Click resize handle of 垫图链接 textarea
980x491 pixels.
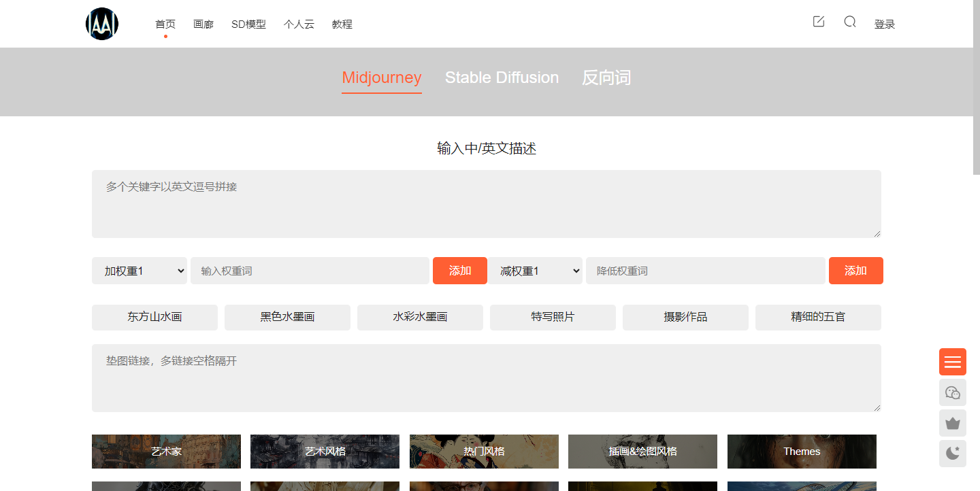(877, 407)
